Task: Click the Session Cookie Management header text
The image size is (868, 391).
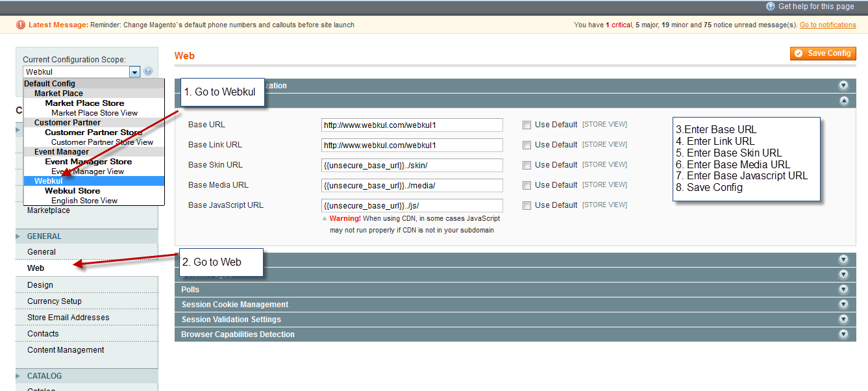Action: 235,305
